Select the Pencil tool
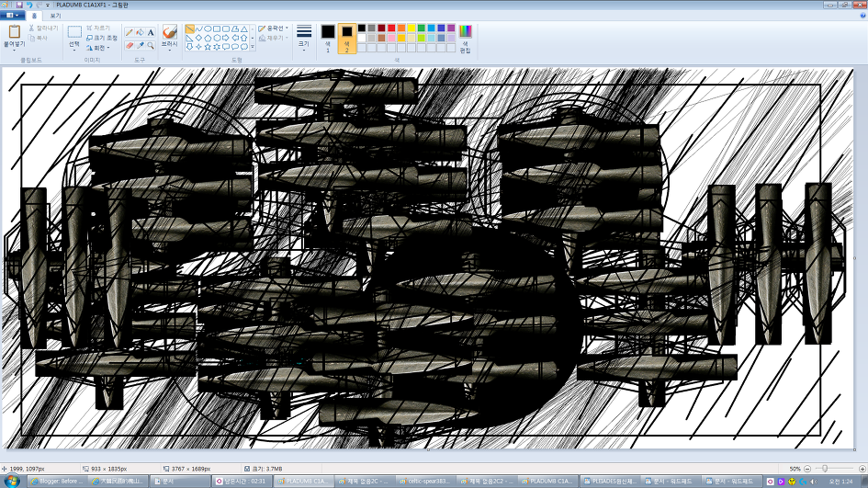Viewport: 868px width, 488px height. pyautogui.click(x=130, y=32)
